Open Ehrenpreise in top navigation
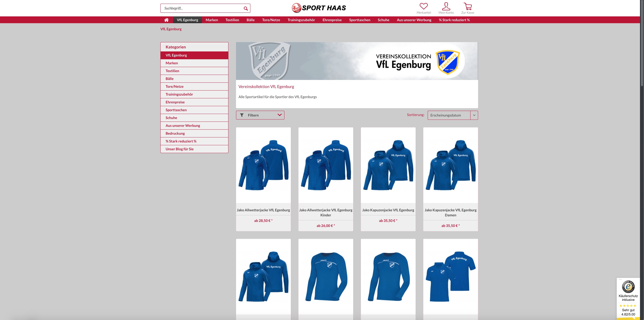 (x=332, y=20)
